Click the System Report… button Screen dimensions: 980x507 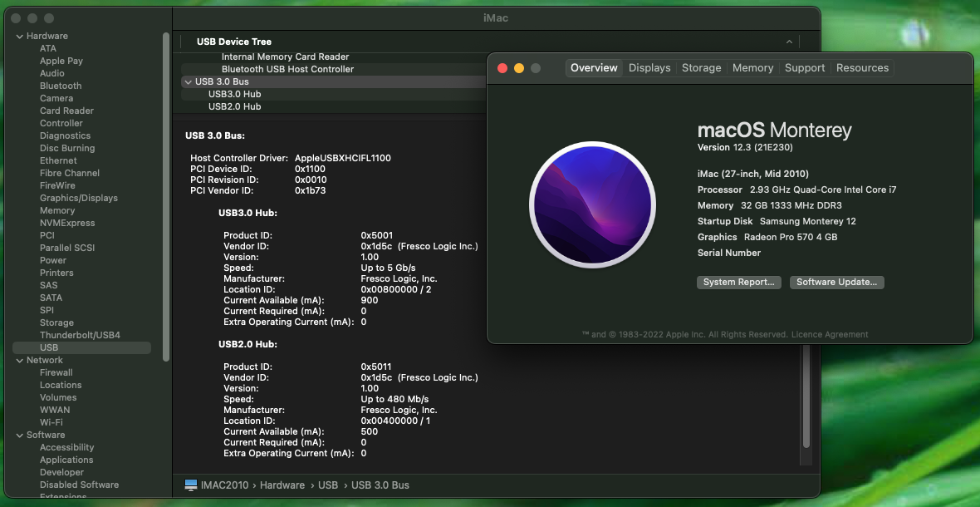738,283
